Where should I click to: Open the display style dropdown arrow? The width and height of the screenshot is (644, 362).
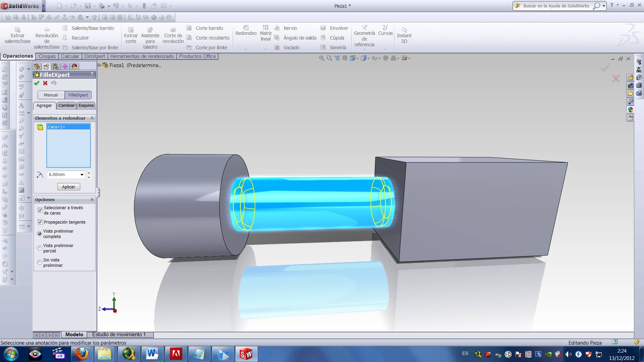tap(368, 58)
